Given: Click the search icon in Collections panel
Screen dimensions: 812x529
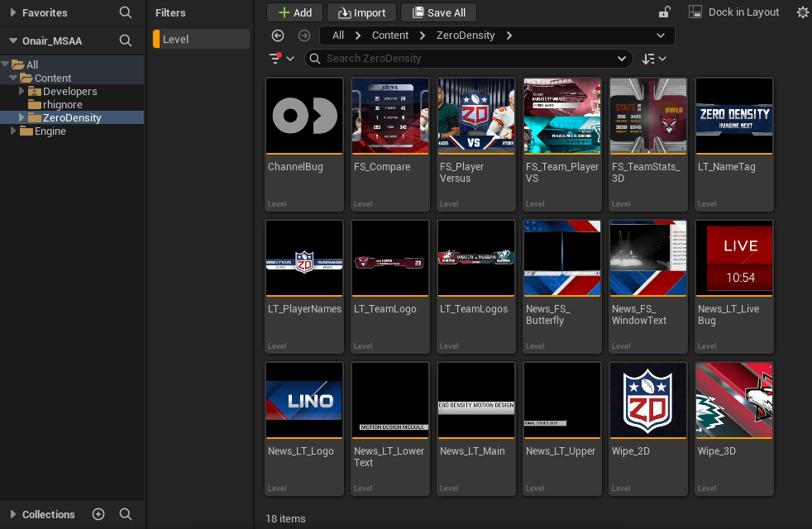Looking at the screenshot, I should click(126, 514).
